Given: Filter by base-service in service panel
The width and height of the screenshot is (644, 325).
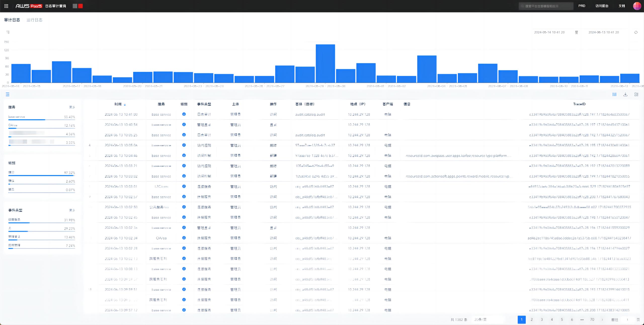Looking at the screenshot, I should [17, 117].
